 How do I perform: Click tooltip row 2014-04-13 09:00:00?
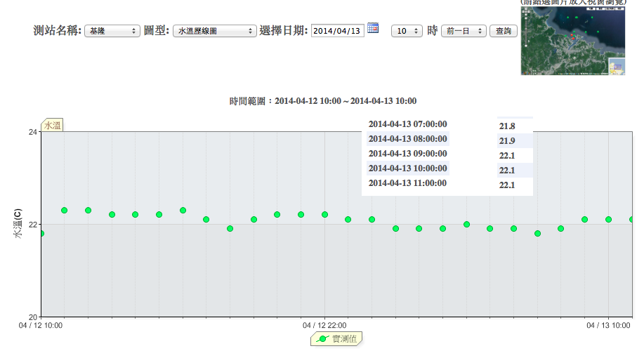[x=407, y=154]
